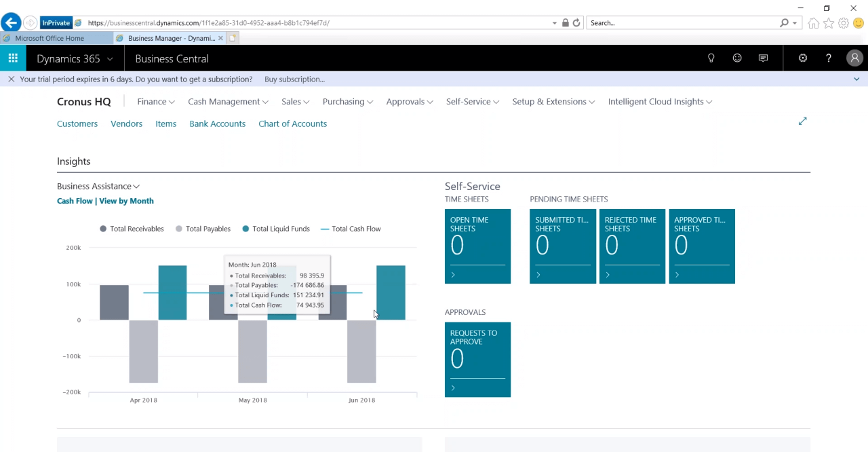Click the browser back arrow button

pyautogui.click(x=11, y=23)
